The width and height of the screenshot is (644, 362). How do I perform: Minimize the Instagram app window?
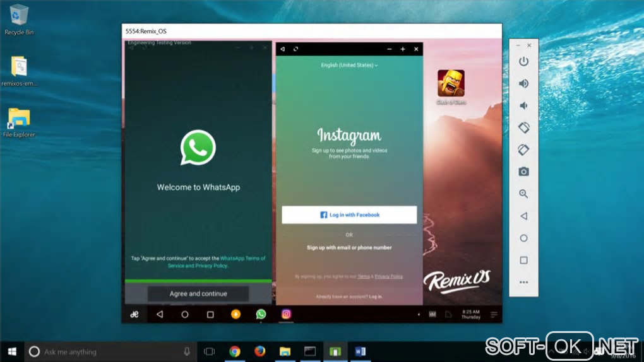(390, 49)
